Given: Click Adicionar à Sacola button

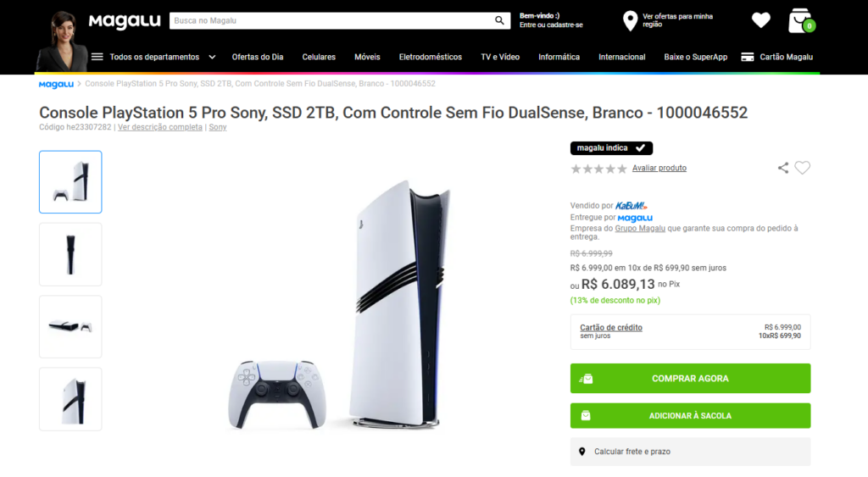Looking at the screenshot, I should pyautogui.click(x=690, y=416).
